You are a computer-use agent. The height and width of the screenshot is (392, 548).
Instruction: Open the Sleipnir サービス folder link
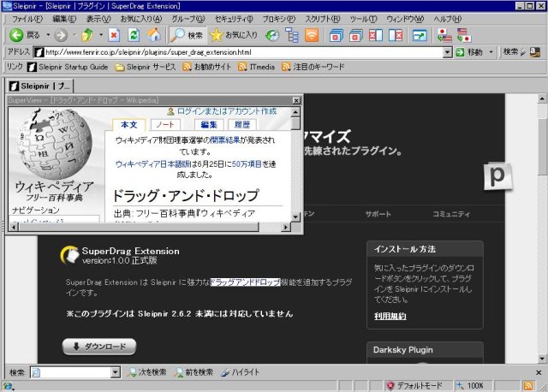click(146, 67)
